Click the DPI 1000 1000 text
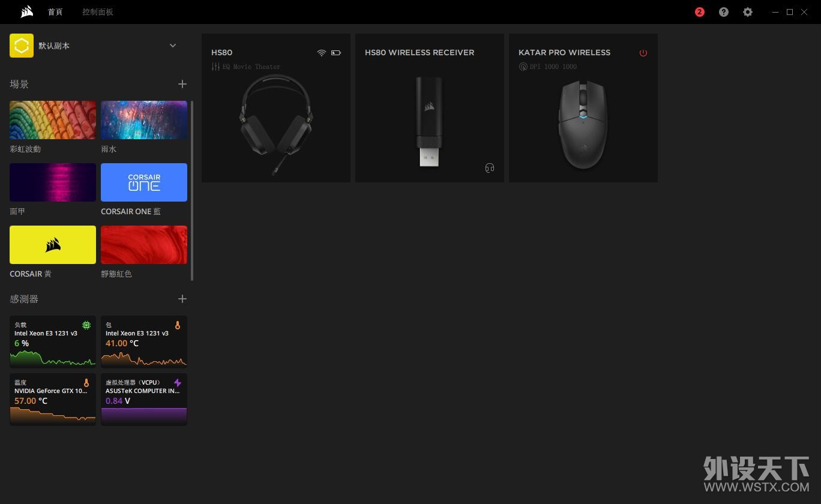Viewport: 821px width, 504px height. pos(553,67)
